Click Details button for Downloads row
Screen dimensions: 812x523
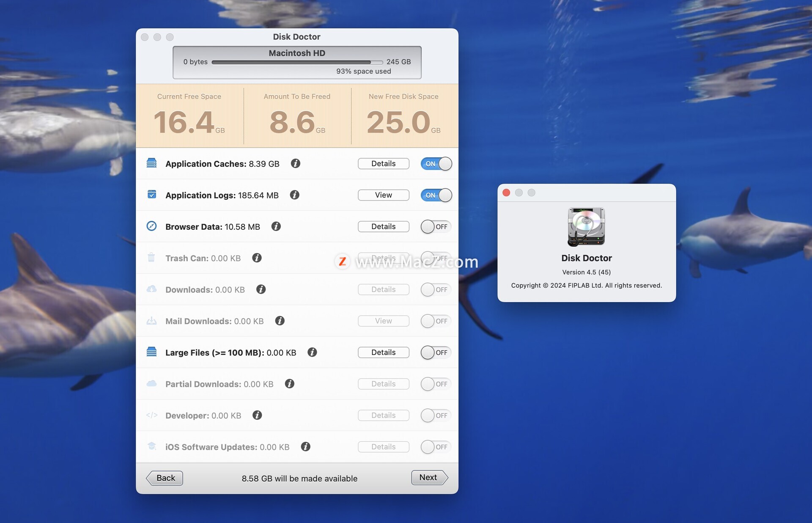pos(384,289)
